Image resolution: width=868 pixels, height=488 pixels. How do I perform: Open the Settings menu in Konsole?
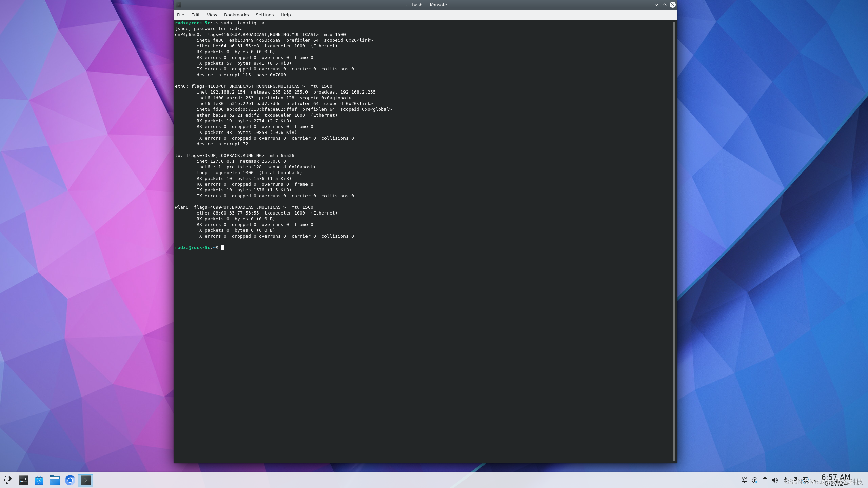point(264,15)
